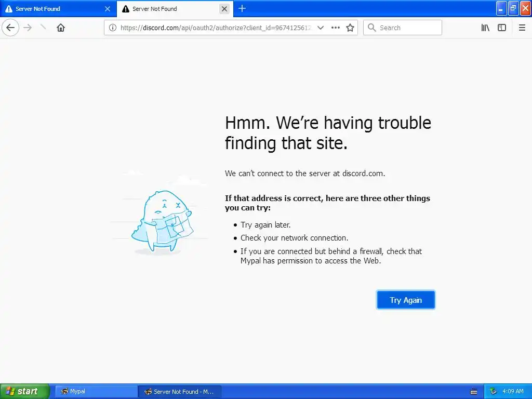532x399 pixels.
Task: Open the Library bookshelf icon
Action: (x=485, y=28)
